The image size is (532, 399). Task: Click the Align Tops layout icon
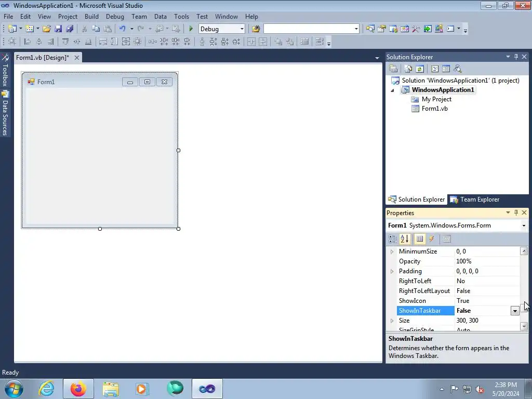click(x=65, y=42)
